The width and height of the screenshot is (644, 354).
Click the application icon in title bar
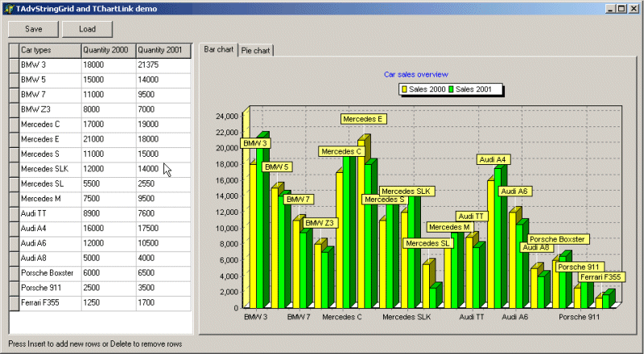point(9,9)
